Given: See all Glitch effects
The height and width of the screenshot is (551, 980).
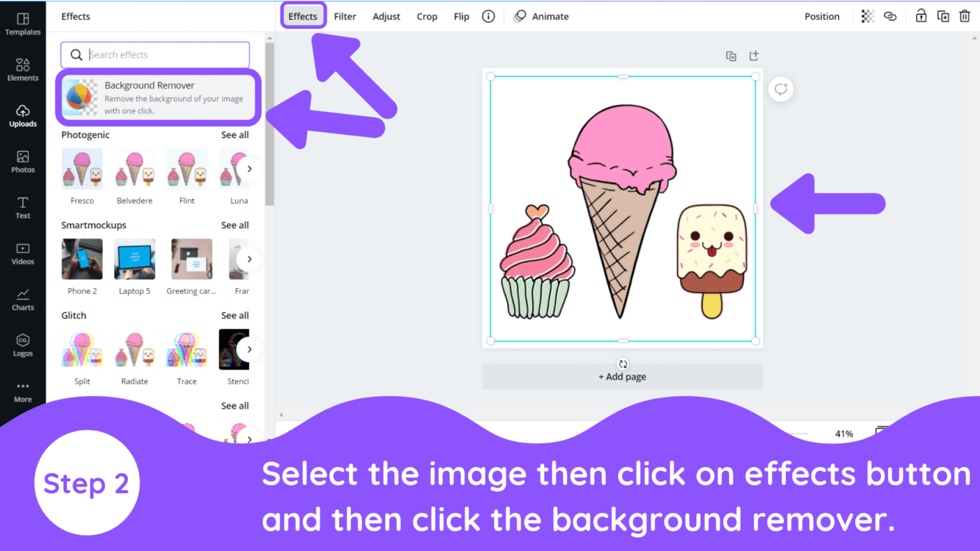Looking at the screenshot, I should point(235,316).
